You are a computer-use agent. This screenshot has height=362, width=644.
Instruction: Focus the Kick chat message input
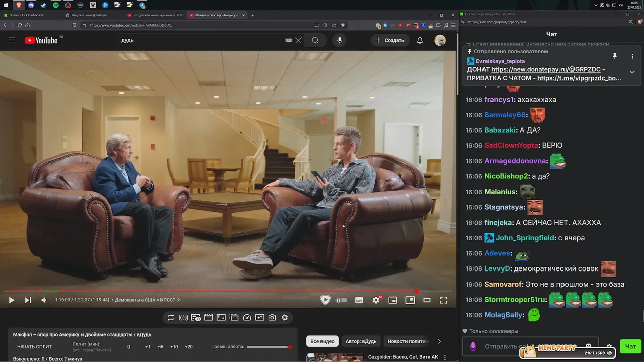point(530,346)
